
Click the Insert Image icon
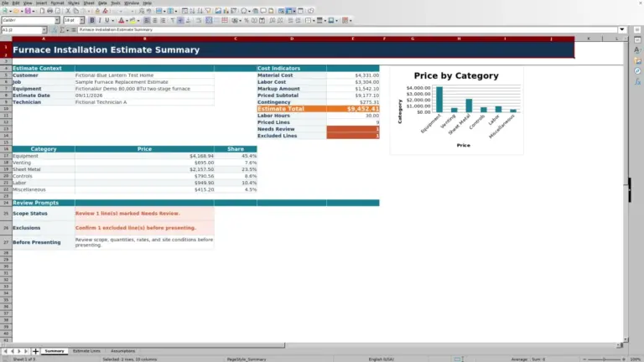[x=218, y=11]
